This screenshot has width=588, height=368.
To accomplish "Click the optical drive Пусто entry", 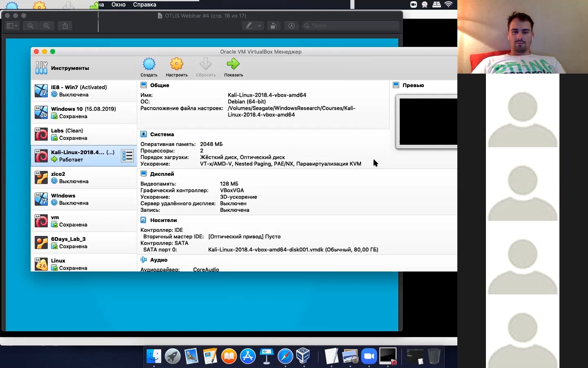I will click(244, 237).
